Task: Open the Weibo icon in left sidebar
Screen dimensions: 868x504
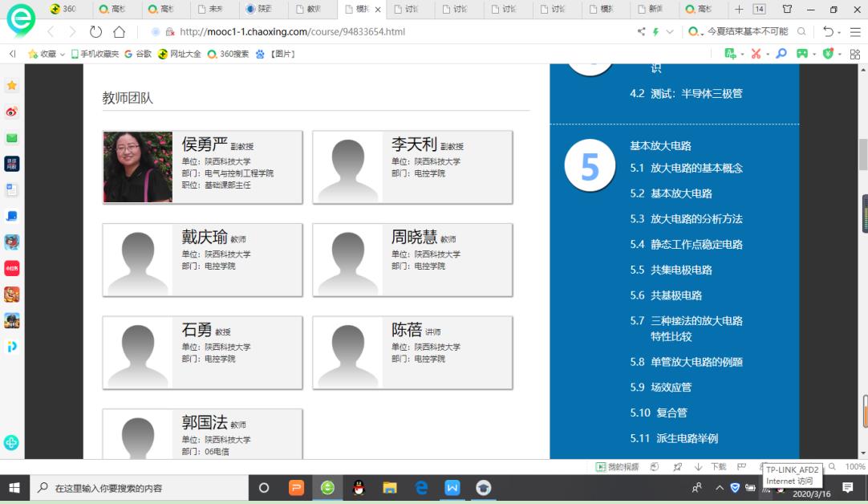Action: coord(12,112)
